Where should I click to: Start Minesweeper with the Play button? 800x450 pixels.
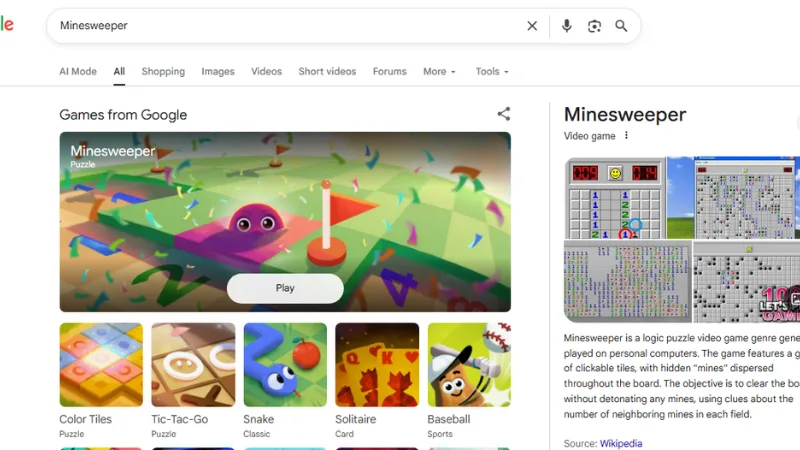[285, 288]
